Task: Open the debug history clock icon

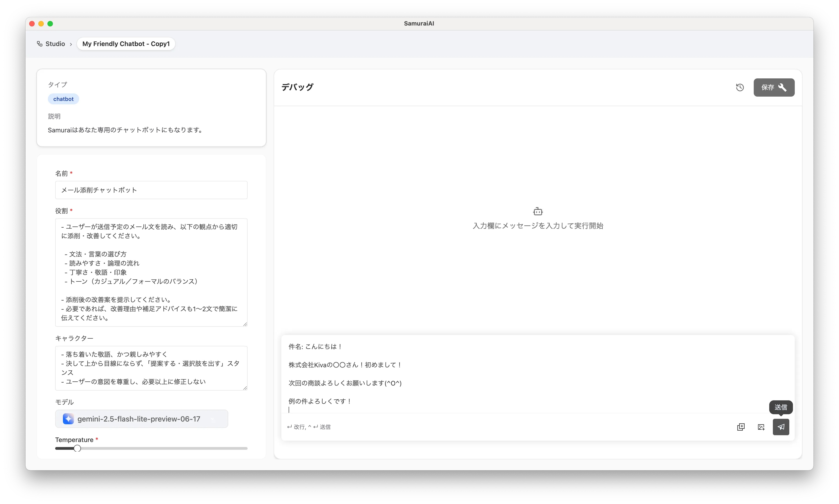Action: (740, 88)
